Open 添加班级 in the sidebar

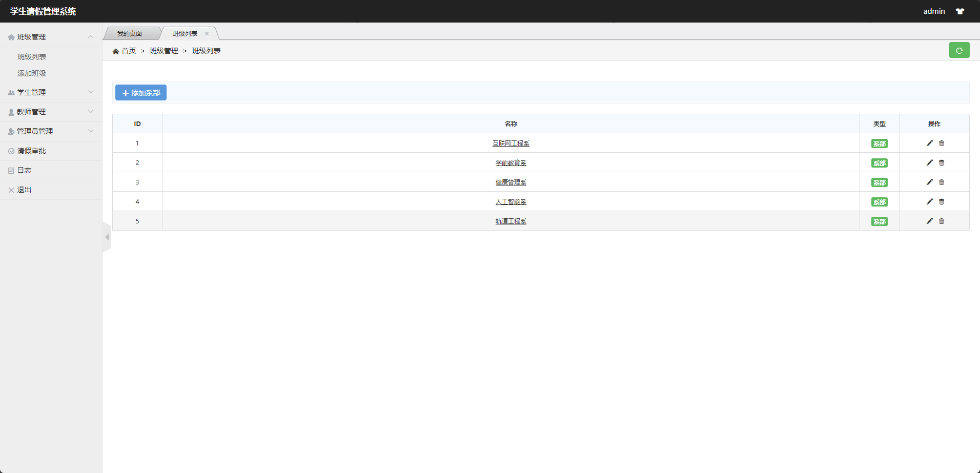32,73
